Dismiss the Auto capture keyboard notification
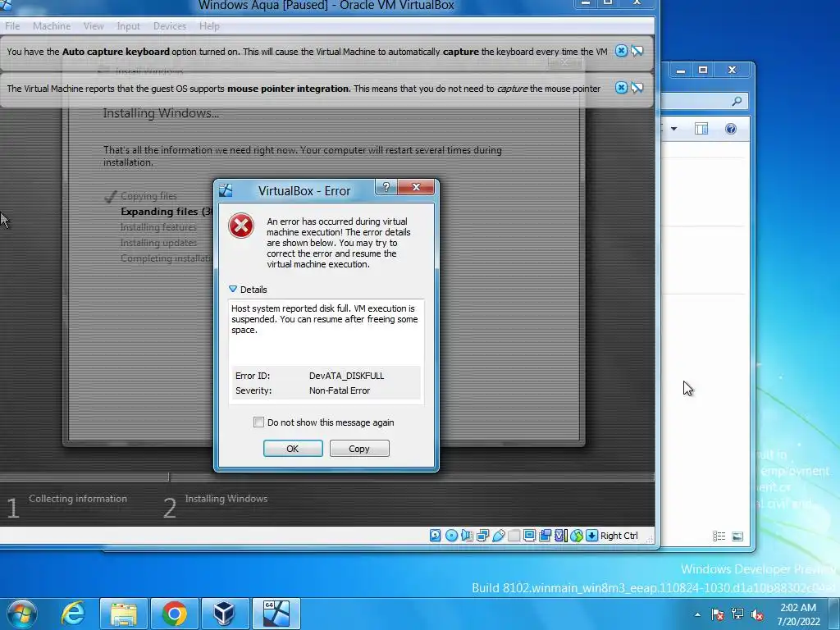The image size is (840, 630). [x=621, y=51]
